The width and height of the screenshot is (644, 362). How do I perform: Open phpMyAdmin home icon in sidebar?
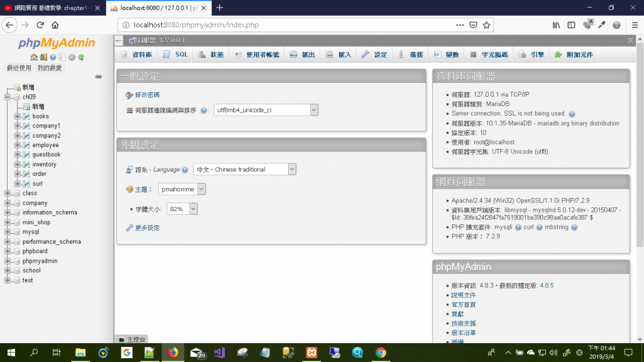point(34,57)
